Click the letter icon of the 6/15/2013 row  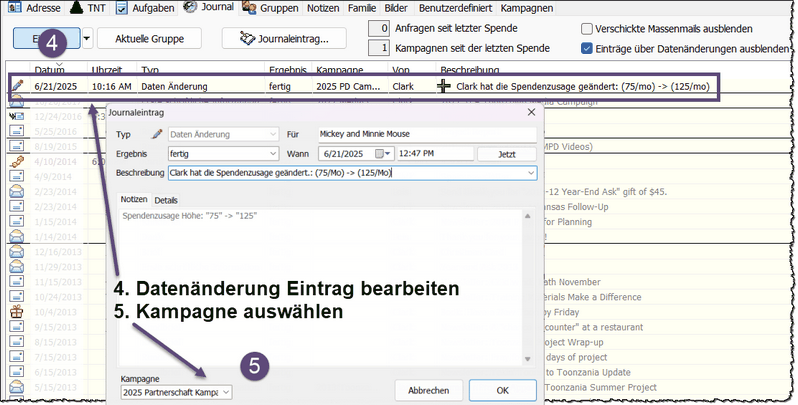pos(17,372)
